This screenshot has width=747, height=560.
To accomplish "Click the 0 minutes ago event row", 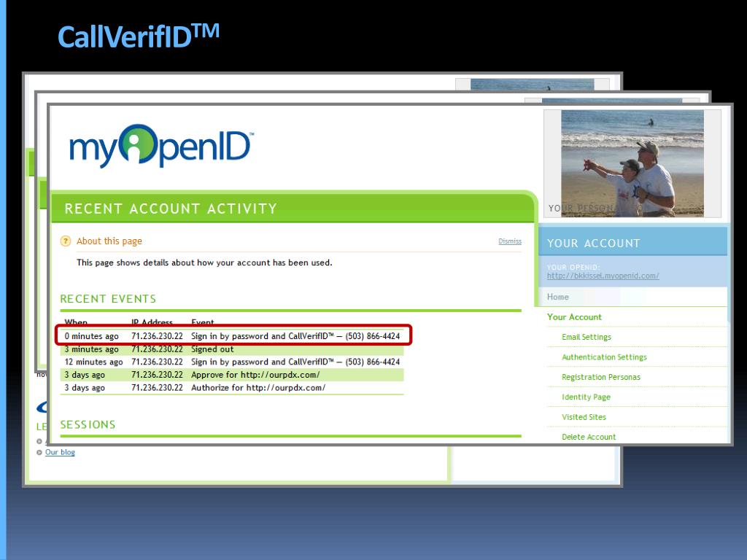I will pyautogui.click(x=232, y=336).
